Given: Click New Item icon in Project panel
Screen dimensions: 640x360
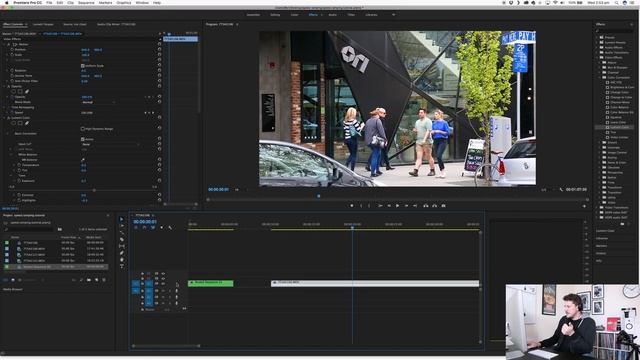Looking at the screenshot, I should (96, 280).
